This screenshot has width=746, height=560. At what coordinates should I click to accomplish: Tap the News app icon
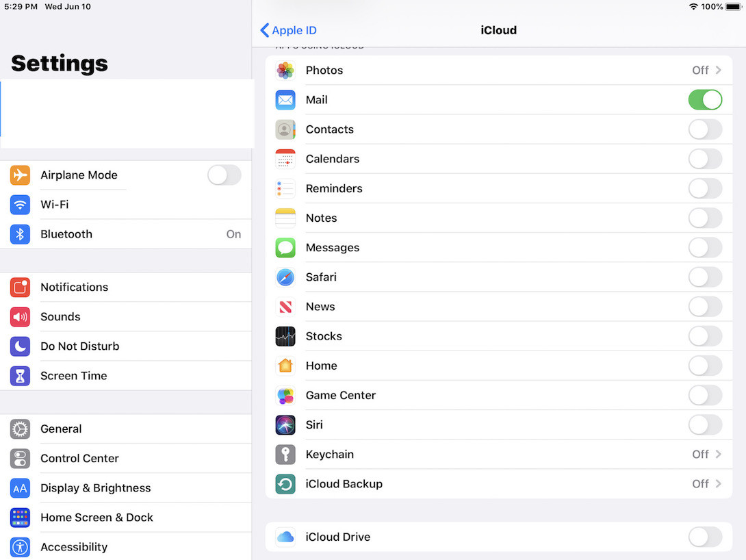pos(285,307)
